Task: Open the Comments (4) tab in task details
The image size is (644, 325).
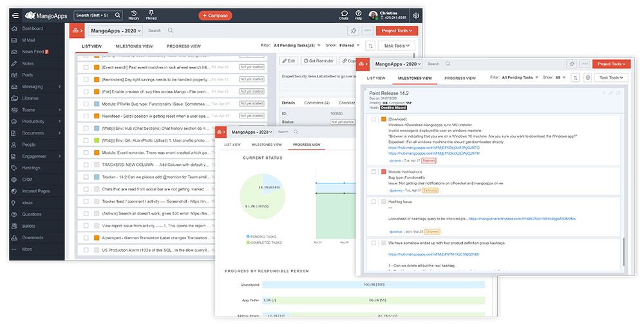Action: tap(317, 102)
